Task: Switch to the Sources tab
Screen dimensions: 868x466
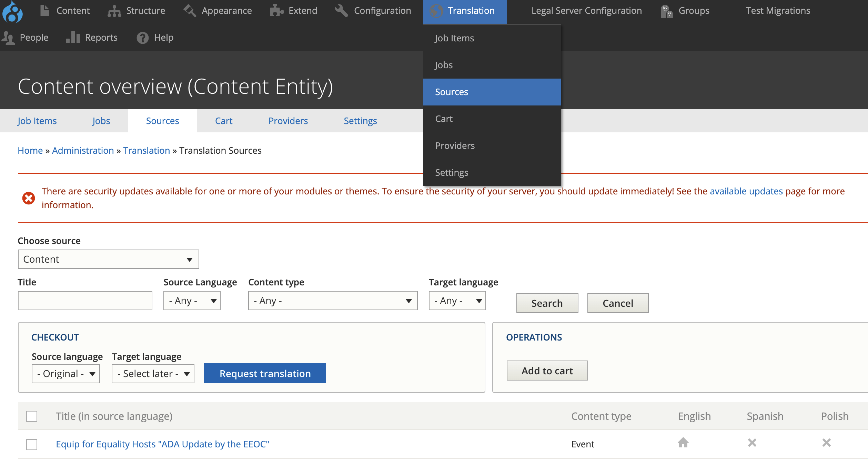Action: 162,121
